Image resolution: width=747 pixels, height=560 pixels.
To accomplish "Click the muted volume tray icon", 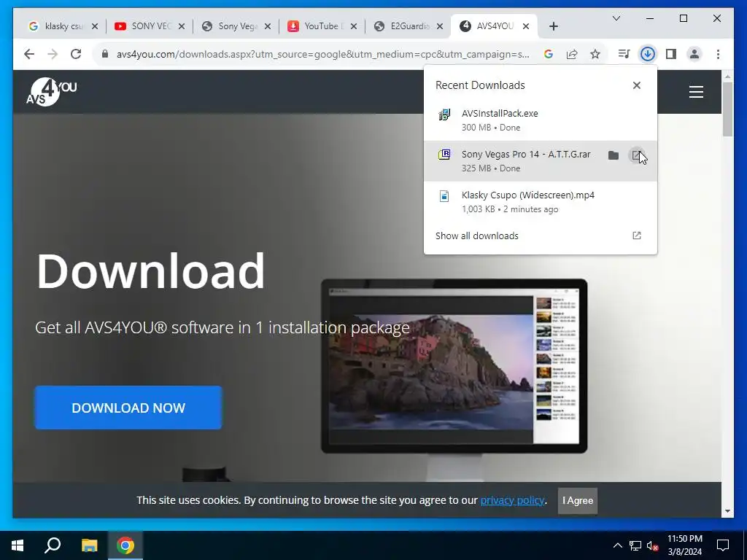I will [652, 545].
